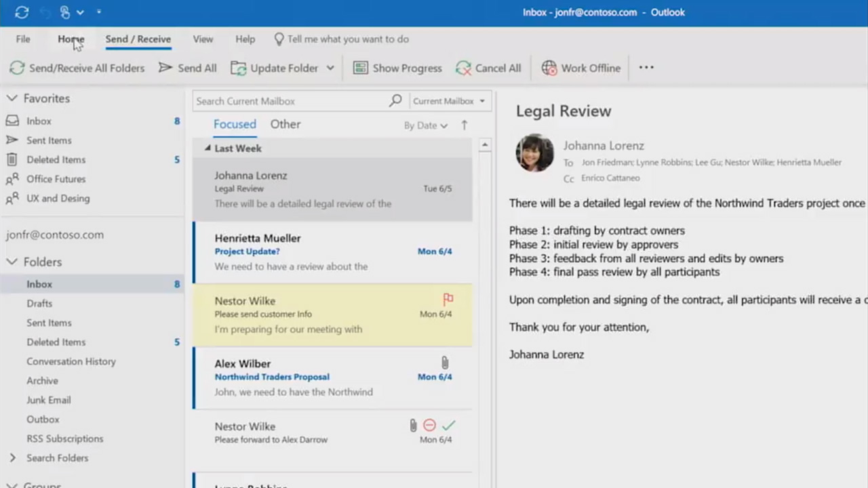The height and width of the screenshot is (488, 868).
Task: Click the red flag on Nestor Wilke email
Action: coord(448,299)
